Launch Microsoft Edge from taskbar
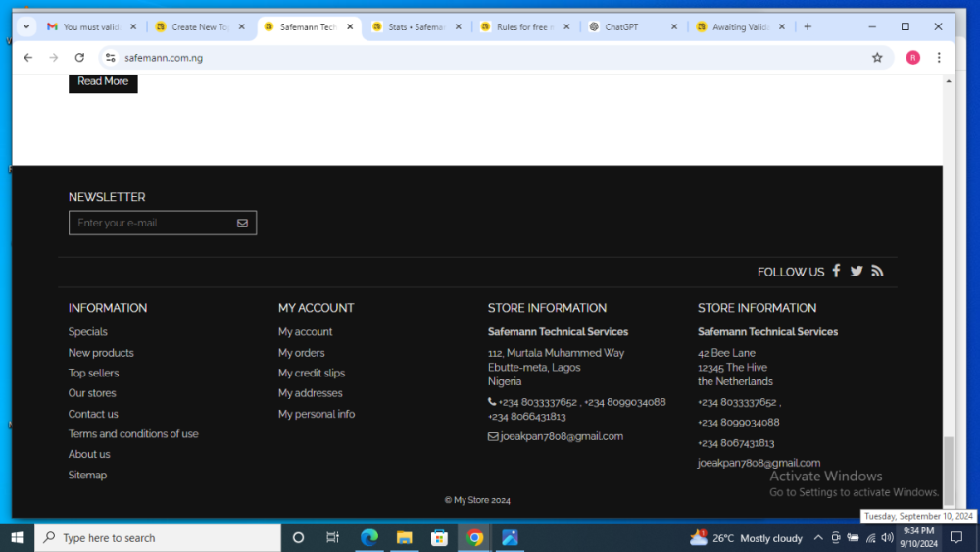This screenshot has height=552, width=980. 368,537
